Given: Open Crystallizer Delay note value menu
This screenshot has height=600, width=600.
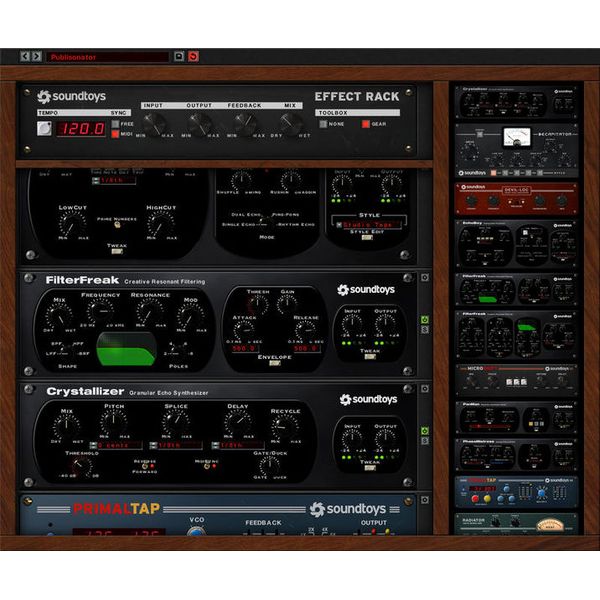Looking at the screenshot, I should tap(238, 445).
